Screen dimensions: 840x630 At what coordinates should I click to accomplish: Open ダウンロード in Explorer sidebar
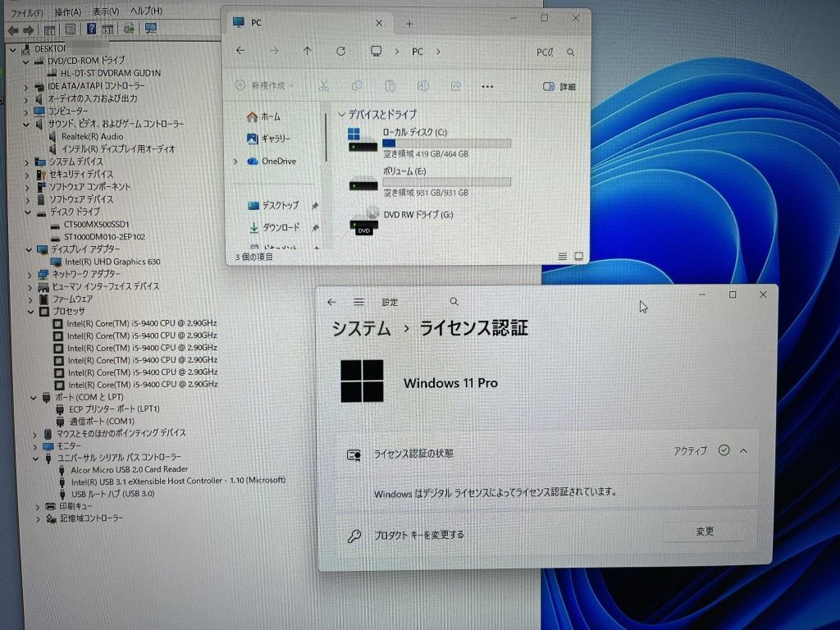[x=274, y=228]
